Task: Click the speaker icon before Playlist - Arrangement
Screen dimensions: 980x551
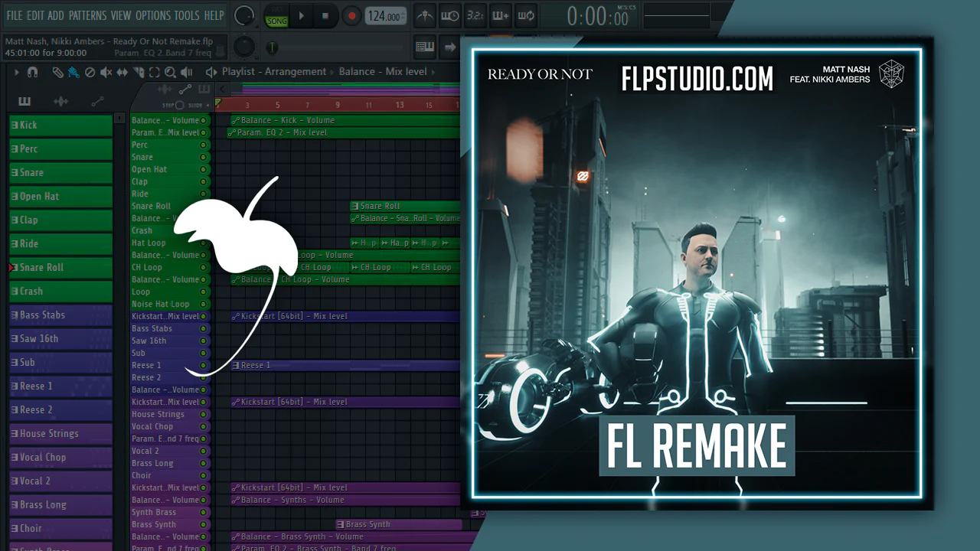Action: click(x=211, y=72)
